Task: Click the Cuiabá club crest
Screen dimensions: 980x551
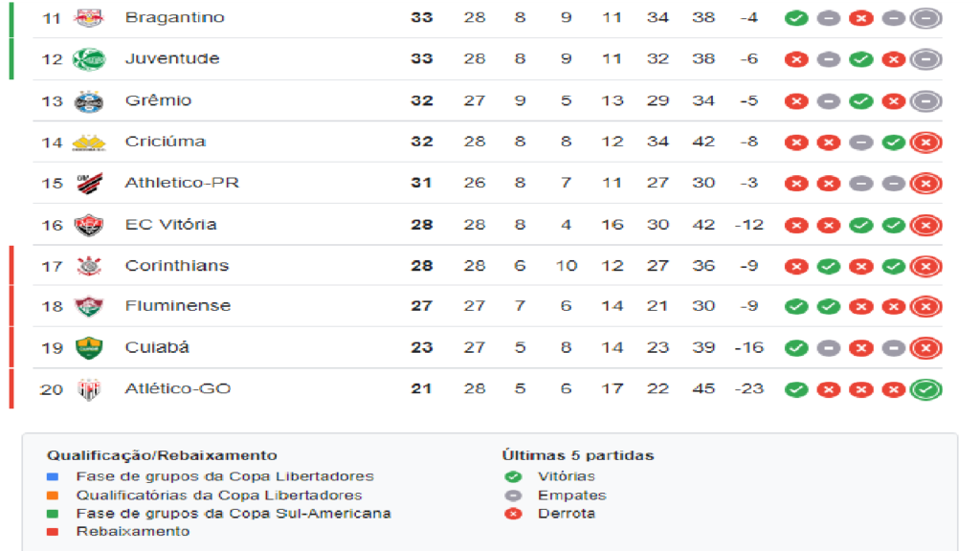Action: [89, 348]
